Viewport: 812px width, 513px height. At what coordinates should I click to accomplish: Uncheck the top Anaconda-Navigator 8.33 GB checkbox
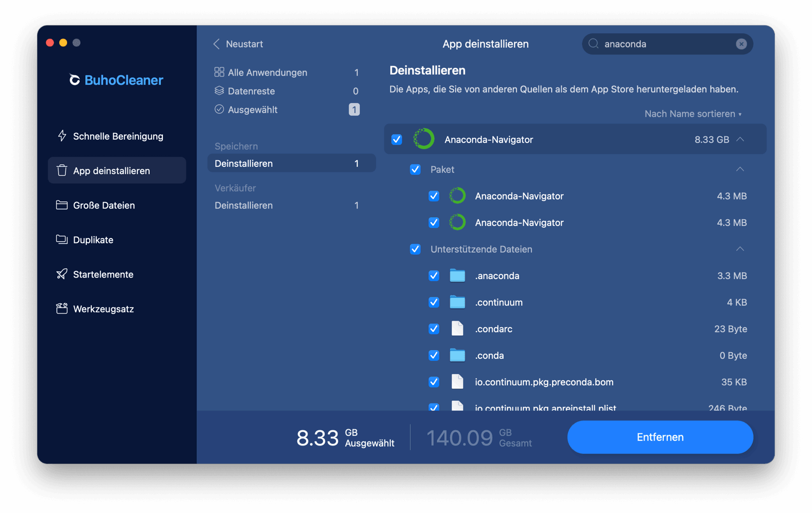click(x=397, y=139)
